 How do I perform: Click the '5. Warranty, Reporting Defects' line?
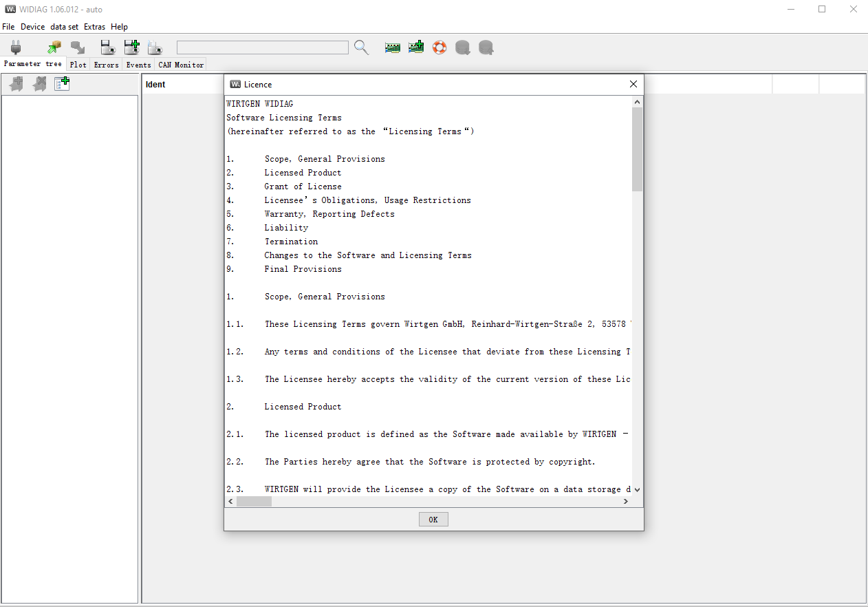point(310,214)
